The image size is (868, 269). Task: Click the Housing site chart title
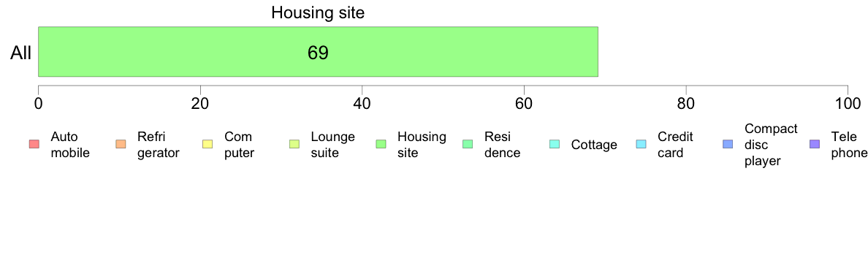(x=318, y=12)
